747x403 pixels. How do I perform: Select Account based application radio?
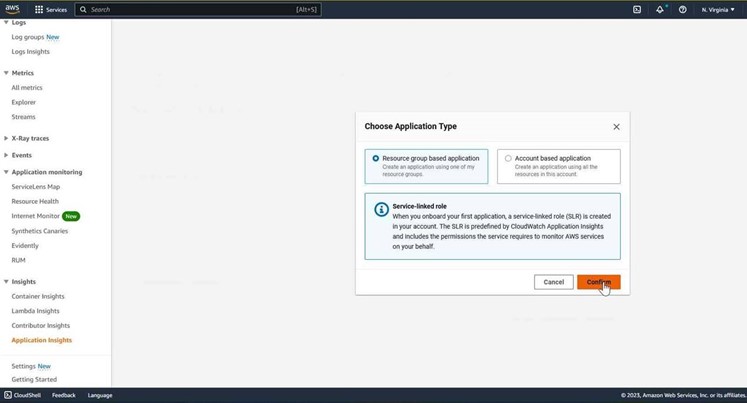click(508, 158)
